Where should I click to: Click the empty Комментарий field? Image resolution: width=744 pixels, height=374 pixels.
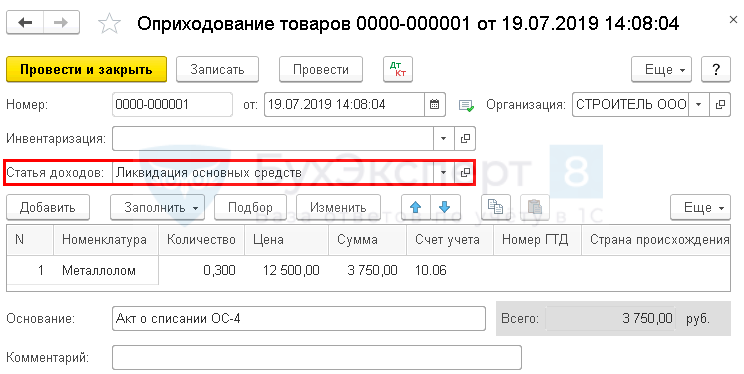(x=317, y=358)
